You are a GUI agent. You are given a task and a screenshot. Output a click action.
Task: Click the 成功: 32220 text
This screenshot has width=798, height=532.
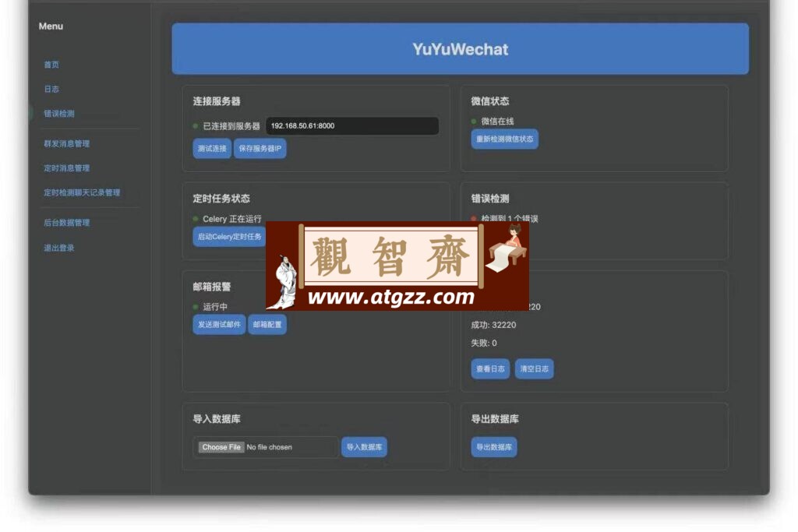point(493,325)
